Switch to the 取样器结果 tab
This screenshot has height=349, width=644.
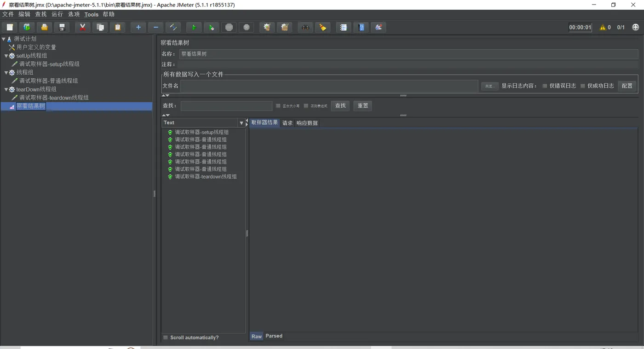264,122
